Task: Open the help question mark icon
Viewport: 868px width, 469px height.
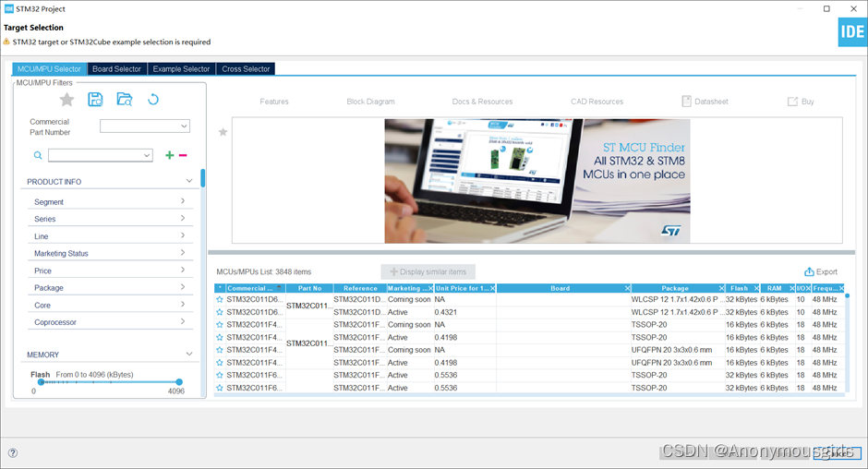Action: tap(13, 453)
